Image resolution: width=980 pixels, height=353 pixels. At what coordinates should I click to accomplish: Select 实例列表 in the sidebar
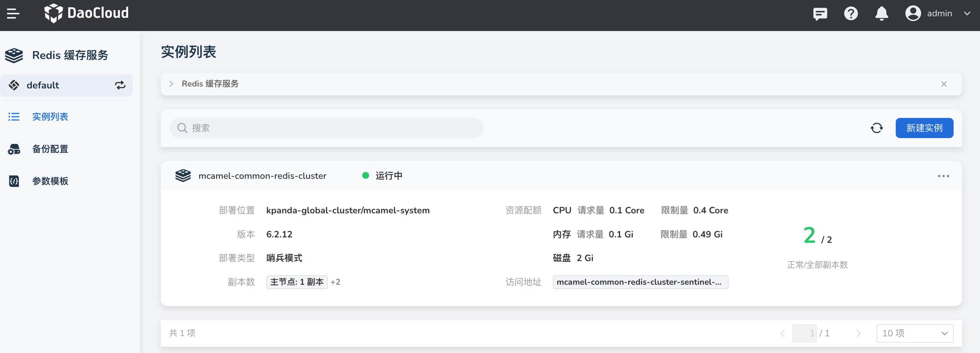(50, 117)
